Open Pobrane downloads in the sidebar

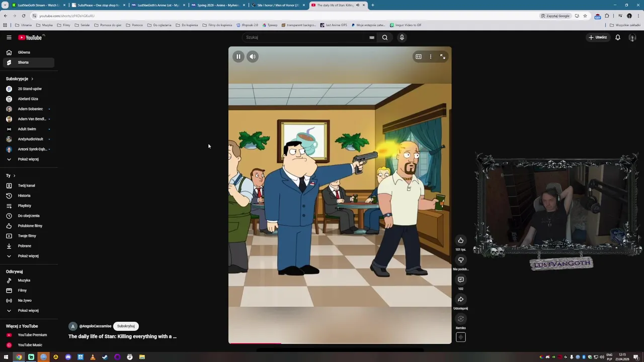pyautogui.click(x=28, y=246)
